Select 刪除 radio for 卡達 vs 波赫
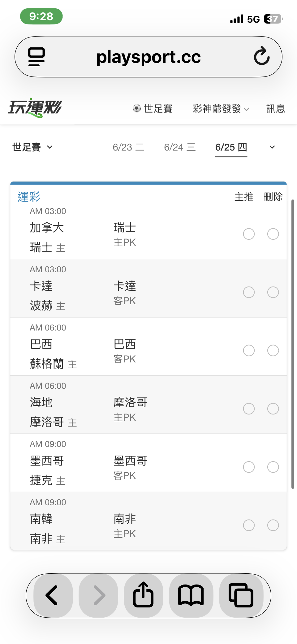Viewport: 297px width, 644px height. [x=273, y=292]
